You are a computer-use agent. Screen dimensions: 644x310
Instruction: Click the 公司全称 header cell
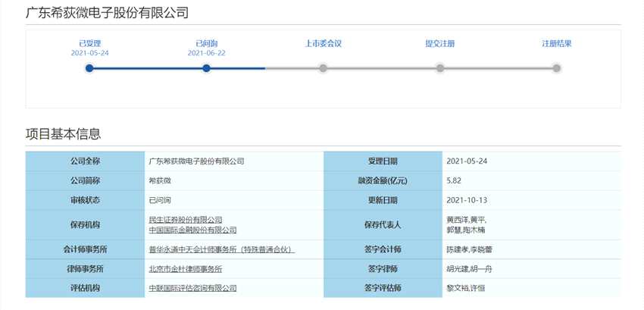point(85,161)
